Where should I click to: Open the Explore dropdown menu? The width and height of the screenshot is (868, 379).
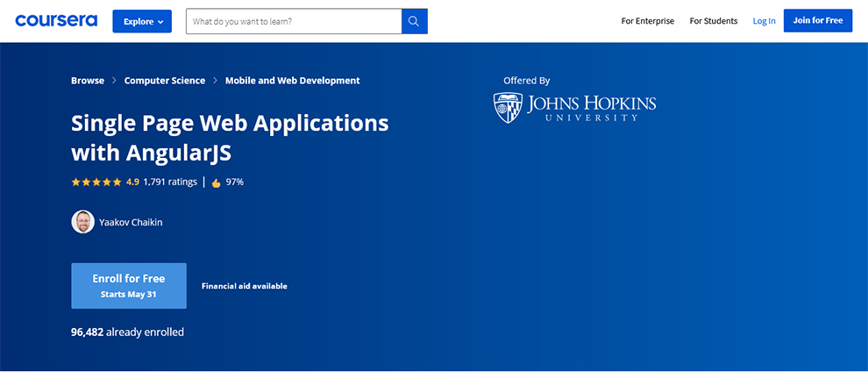(x=142, y=21)
